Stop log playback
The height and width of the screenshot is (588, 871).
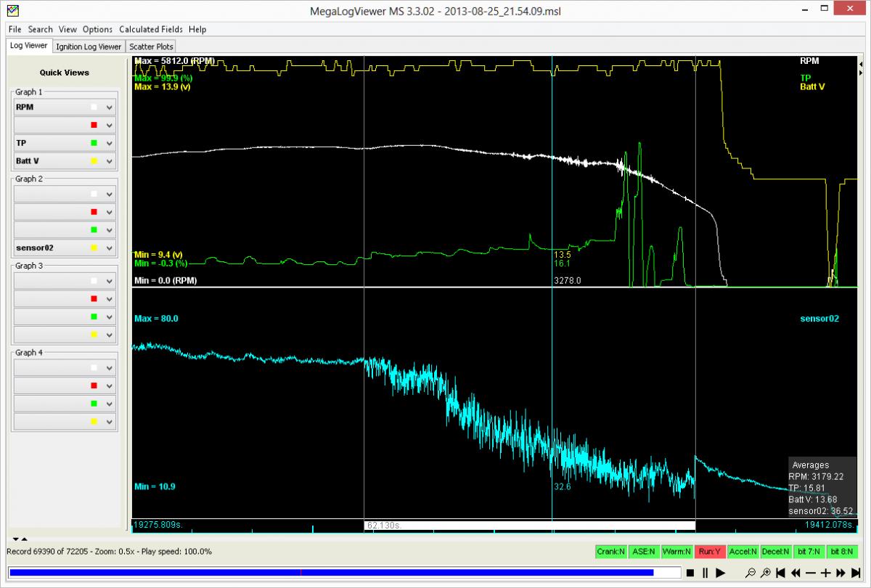691,573
